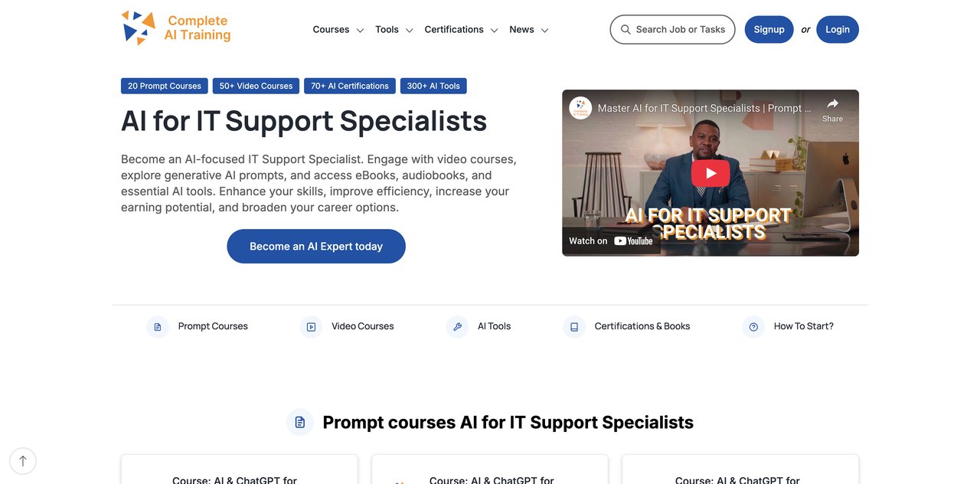Image resolution: width=980 pixels, height=484 pixels.
Task: Click the Complete AI Training logo
Action: [x=176, y=28]
